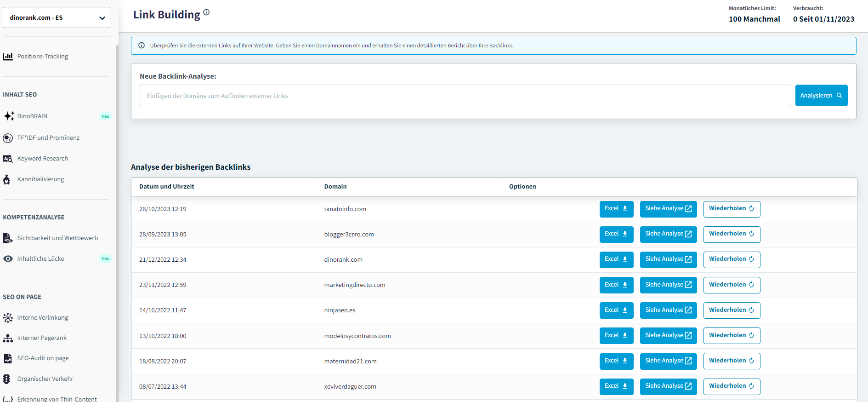Click the Interner Pagerank hierarchy icon

[8, 338]
